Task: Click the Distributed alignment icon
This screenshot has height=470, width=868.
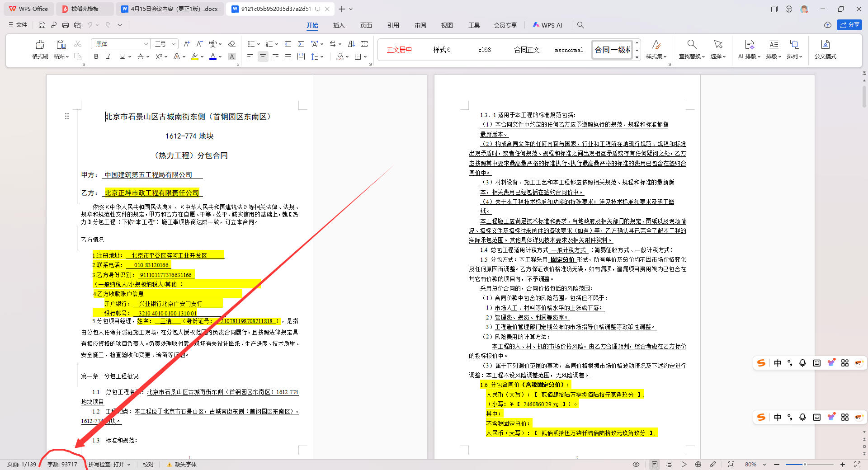Action: pos(301,56)
